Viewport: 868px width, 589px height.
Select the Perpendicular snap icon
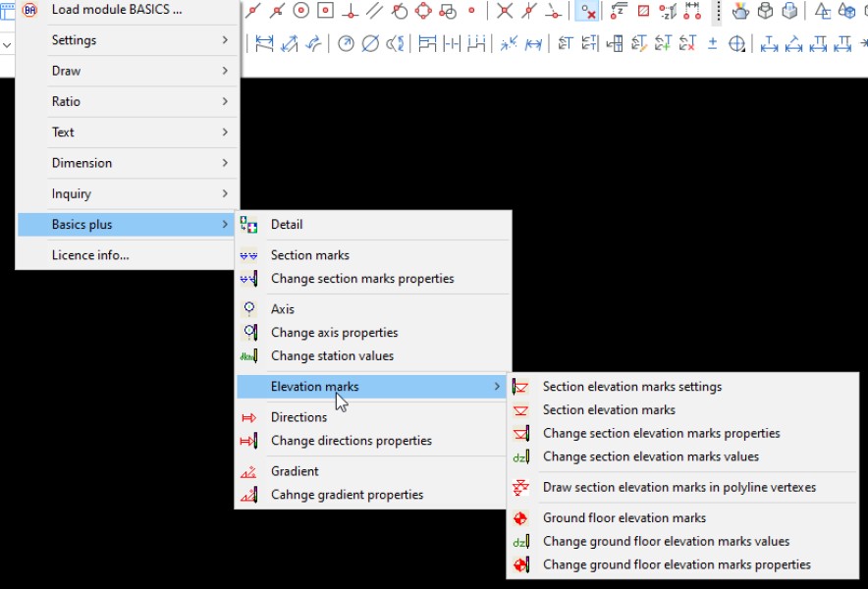pos(352,13)
